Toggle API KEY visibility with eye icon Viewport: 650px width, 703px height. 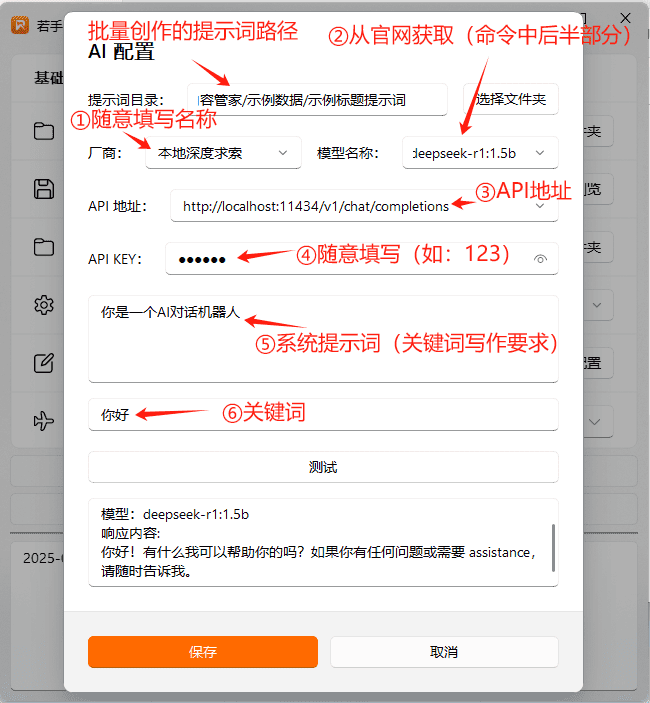coord(541,259)
